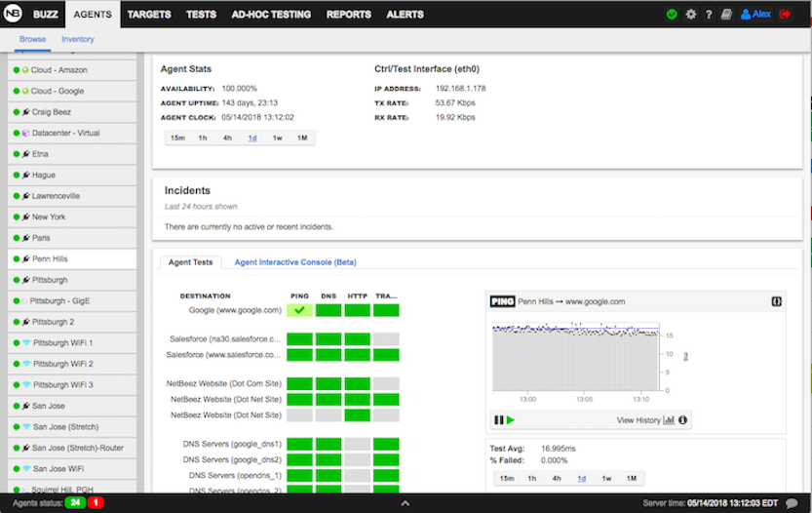
Task: Click google_dns1 PING status cell
Action: tap(300, 444)
